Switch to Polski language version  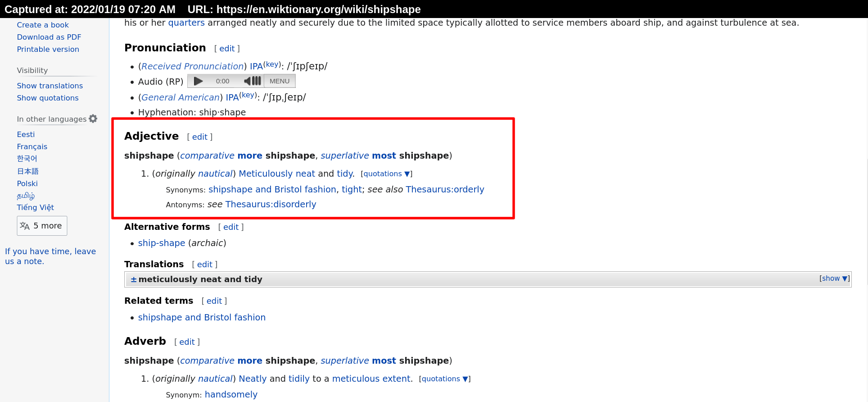tap(27, 183)
